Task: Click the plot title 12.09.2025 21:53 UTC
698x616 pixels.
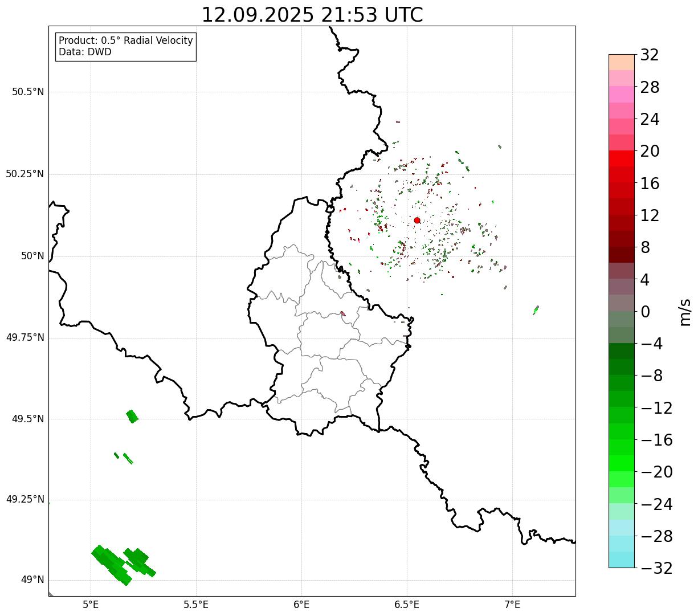Action: point(312,15)
